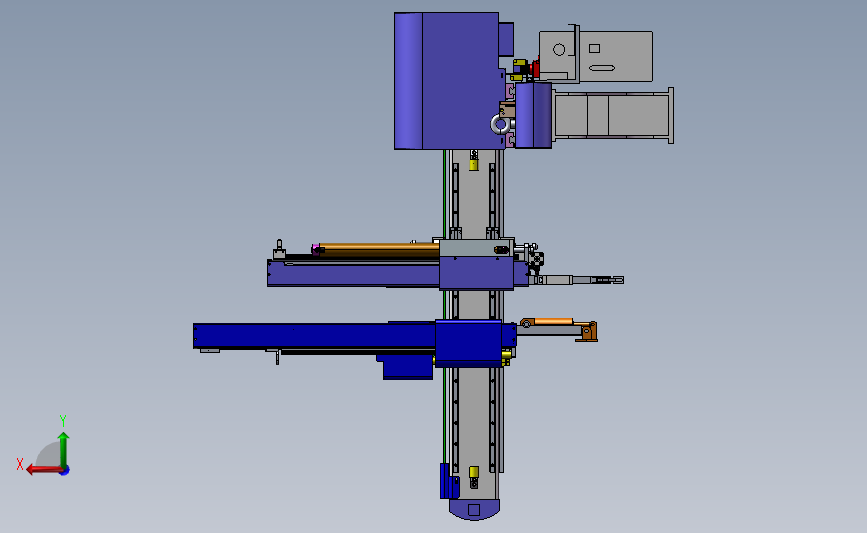Image resolution: width=867 pixels, height=533 pixels.
Task: Click the oblong slot on gray motor box
Action: tap(602, 68)
